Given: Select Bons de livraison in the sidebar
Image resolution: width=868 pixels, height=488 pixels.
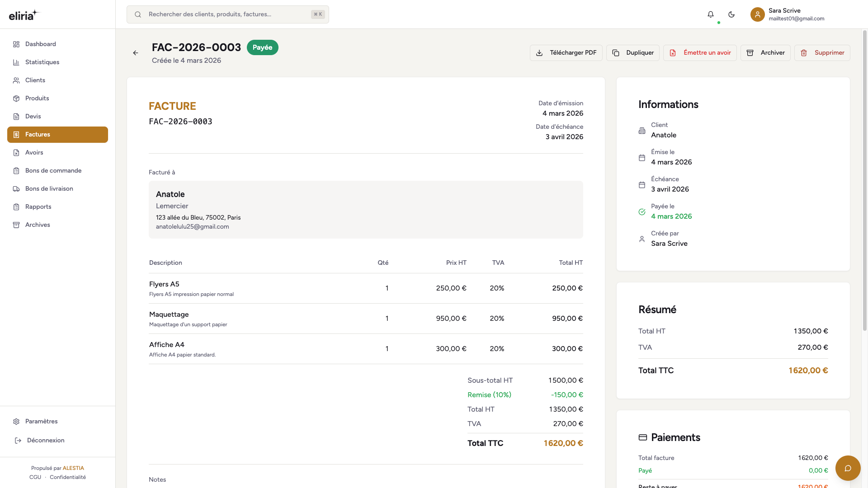Looking at the screenshot, I should pyautogui.click(x=49, y=189).
